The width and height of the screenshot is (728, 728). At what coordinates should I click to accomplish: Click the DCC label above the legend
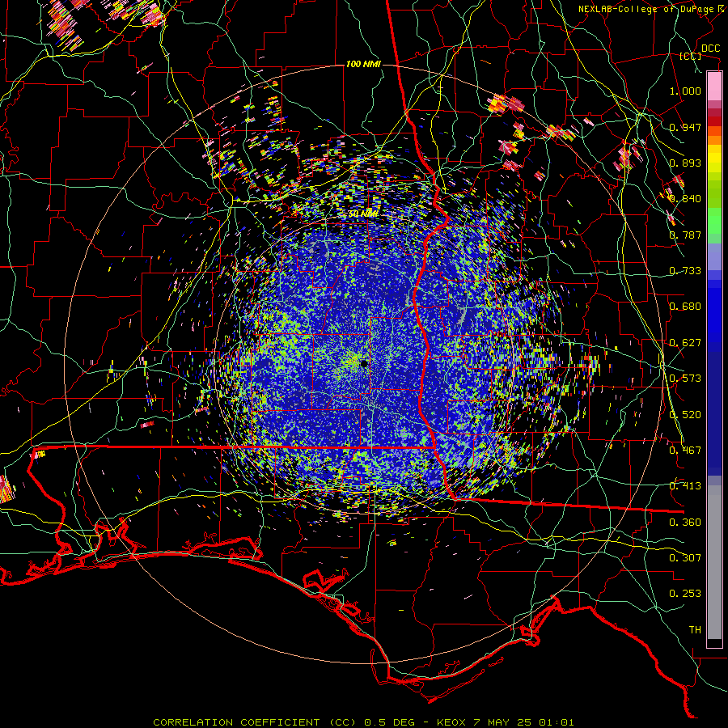click(x=710, y=49)
